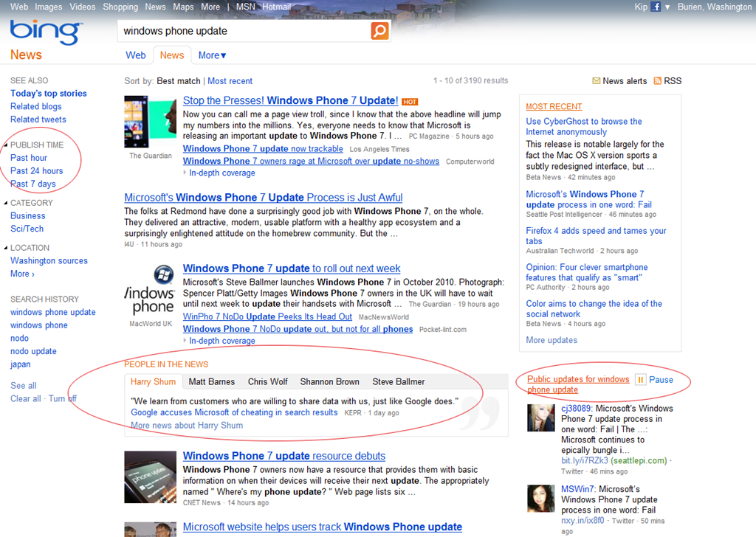
Task: Collapse the LOCATION section
Action: (6, 248)
